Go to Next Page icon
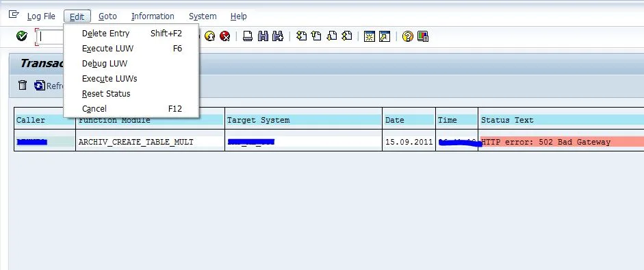Viewport: 644px width, 270px height. (331, 36)
